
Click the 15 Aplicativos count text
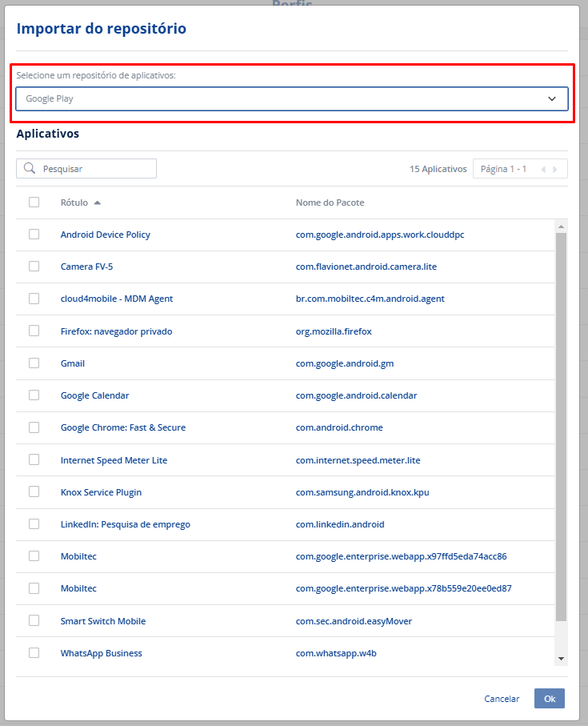[x=438, y=169]
